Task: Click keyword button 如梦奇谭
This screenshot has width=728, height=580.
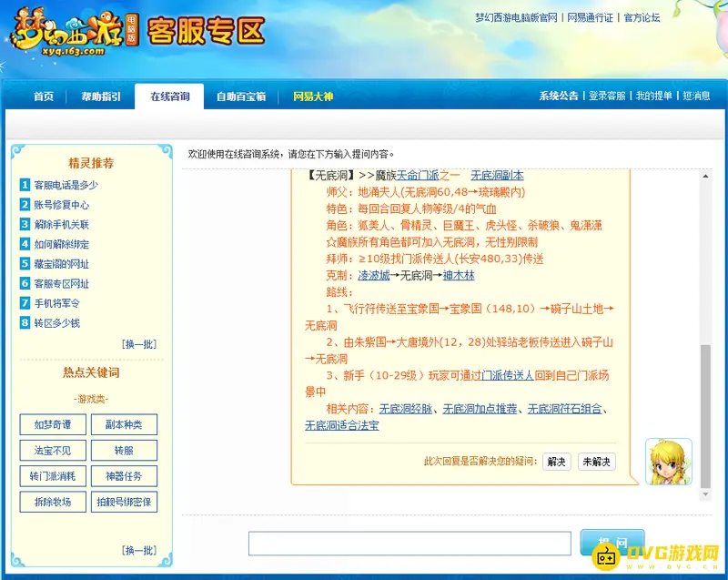Action: (53, 424)
